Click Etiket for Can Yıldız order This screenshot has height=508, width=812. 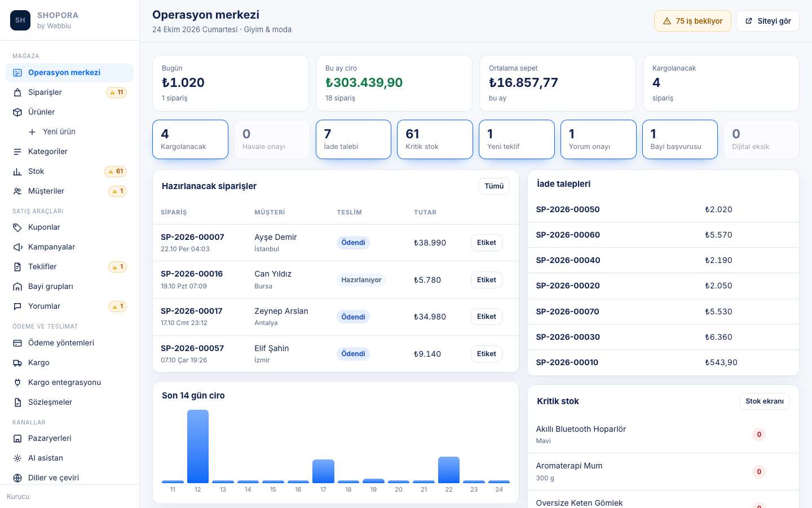487,280
